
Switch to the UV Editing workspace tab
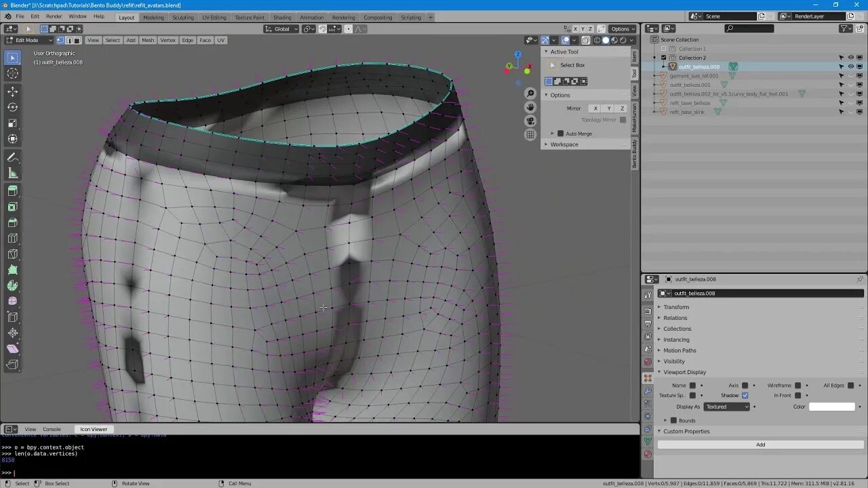coord(214,17)
